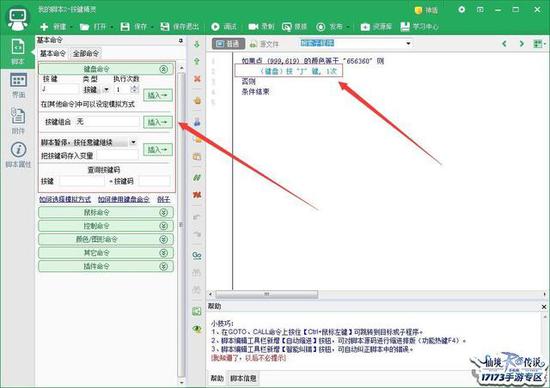Open the 界面 (Interface) sidebar panel
550x388 pixels.
18,85
